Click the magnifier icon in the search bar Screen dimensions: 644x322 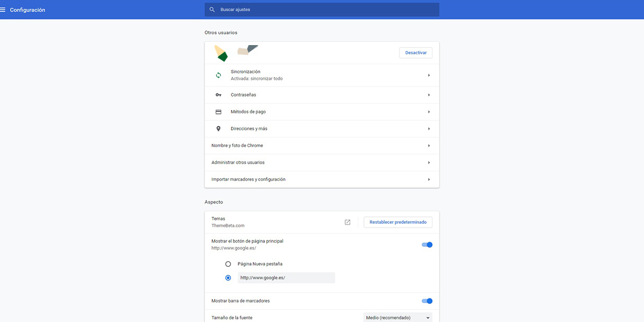pos(211,9)
